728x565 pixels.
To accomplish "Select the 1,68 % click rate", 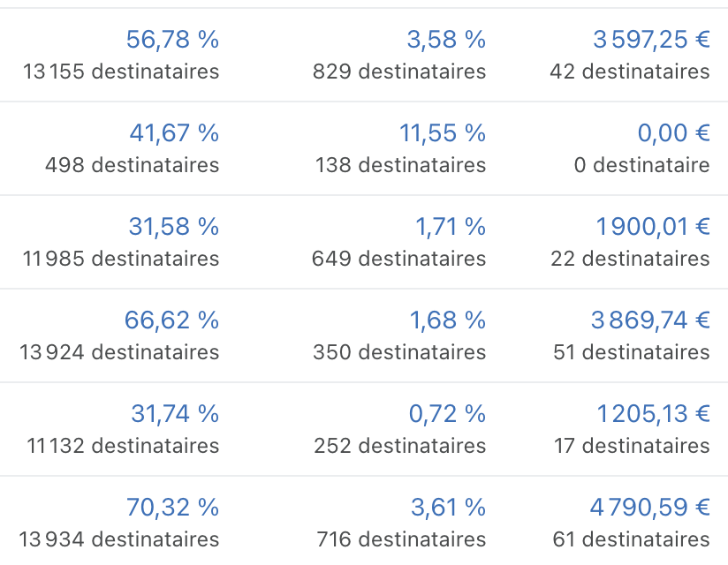I will click(x=447, y=320).
